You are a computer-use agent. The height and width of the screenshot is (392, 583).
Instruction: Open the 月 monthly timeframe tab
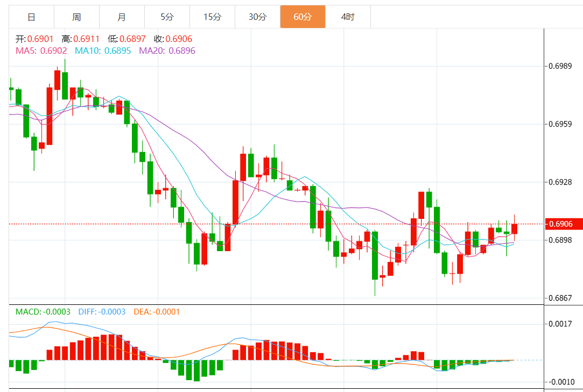[122, 17]
